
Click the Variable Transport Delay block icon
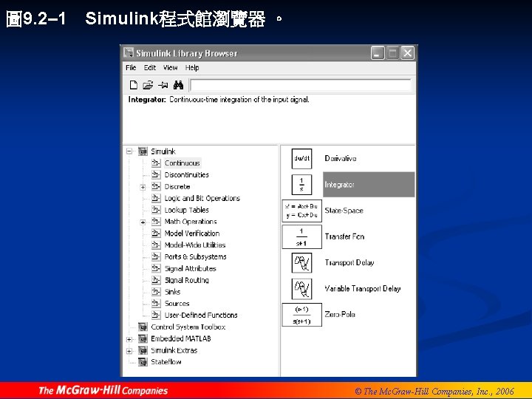point(301,289)
